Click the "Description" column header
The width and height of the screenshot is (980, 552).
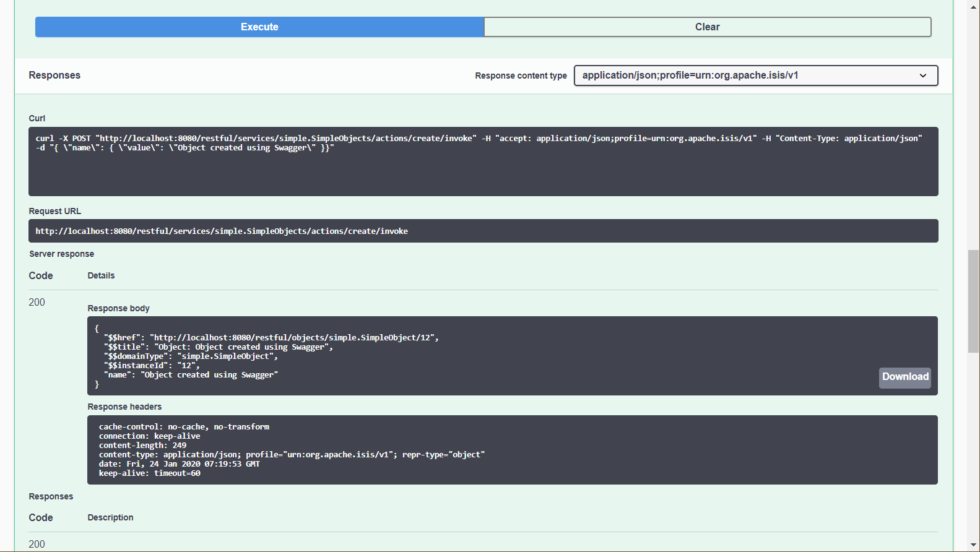[110, 517]
